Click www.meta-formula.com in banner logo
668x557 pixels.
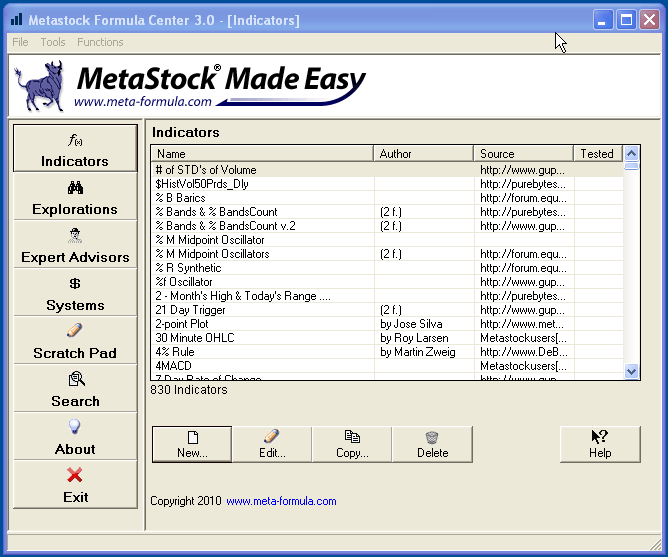[x=143, y=102]
